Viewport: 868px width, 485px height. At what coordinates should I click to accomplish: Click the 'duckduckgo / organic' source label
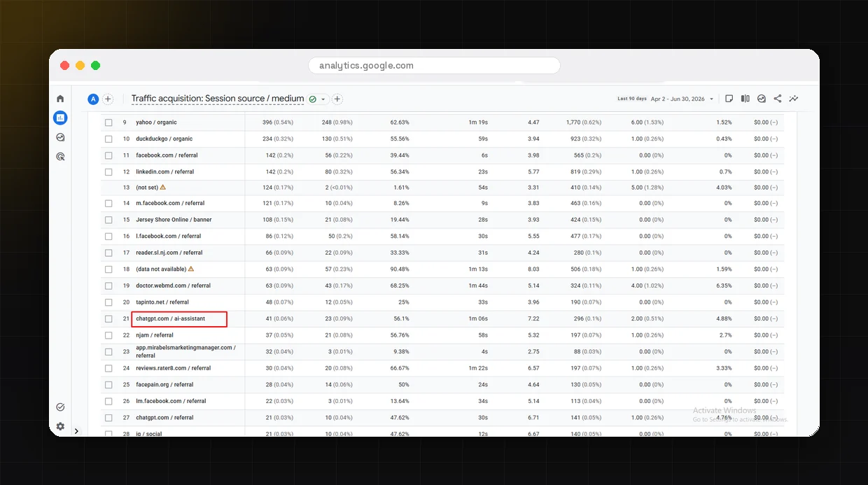coord(164,139)
